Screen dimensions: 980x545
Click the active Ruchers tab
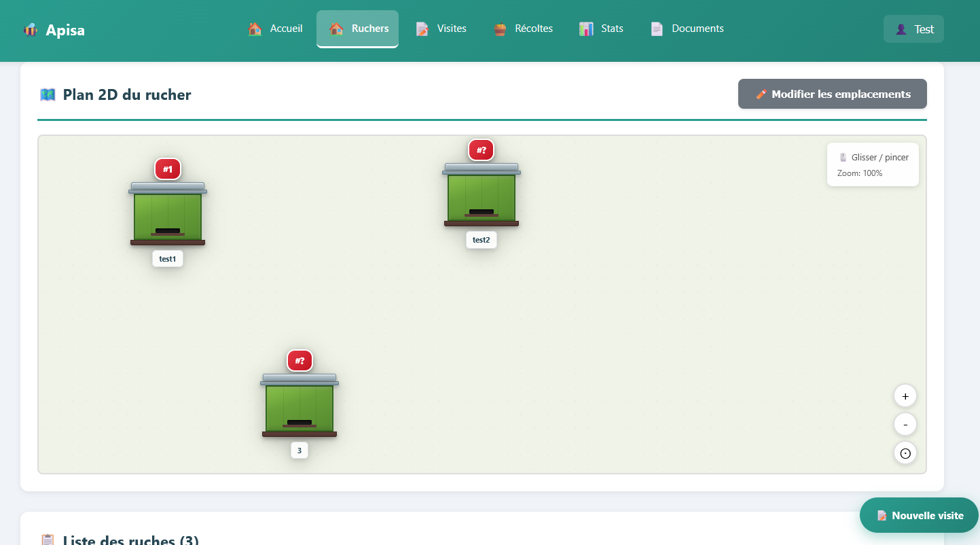(358, 29)
